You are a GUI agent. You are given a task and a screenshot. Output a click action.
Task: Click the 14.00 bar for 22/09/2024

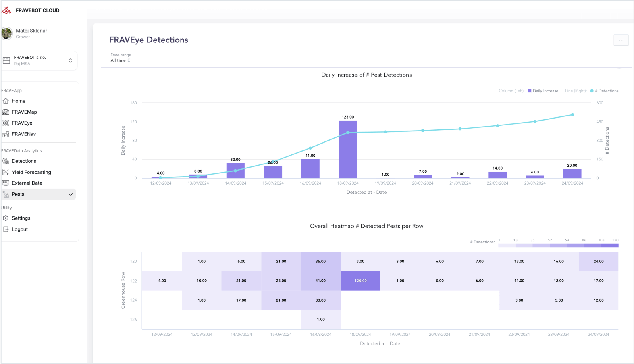(x=497, y=175)
